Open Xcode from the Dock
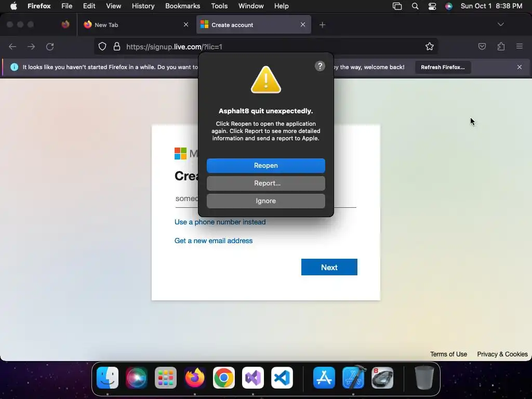This screenshot has height=399, width=532. (353, 378)
